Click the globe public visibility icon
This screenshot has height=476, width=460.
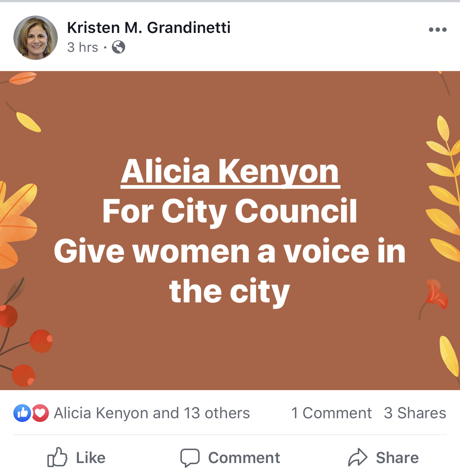119,47
